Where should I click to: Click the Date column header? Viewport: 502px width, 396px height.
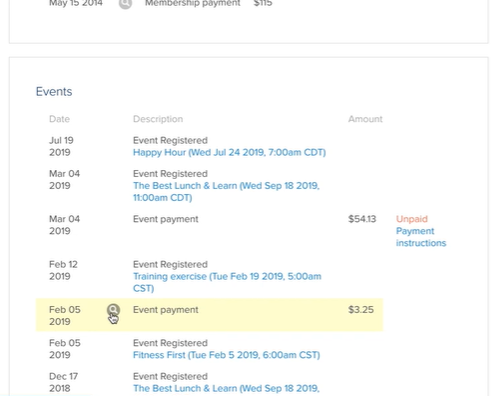pyautogui.click(x=59, y=119)
